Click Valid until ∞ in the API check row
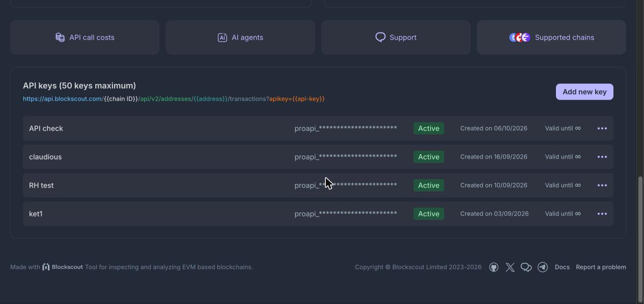Viewport: 644px width, 304px height. tap(563, 128)
